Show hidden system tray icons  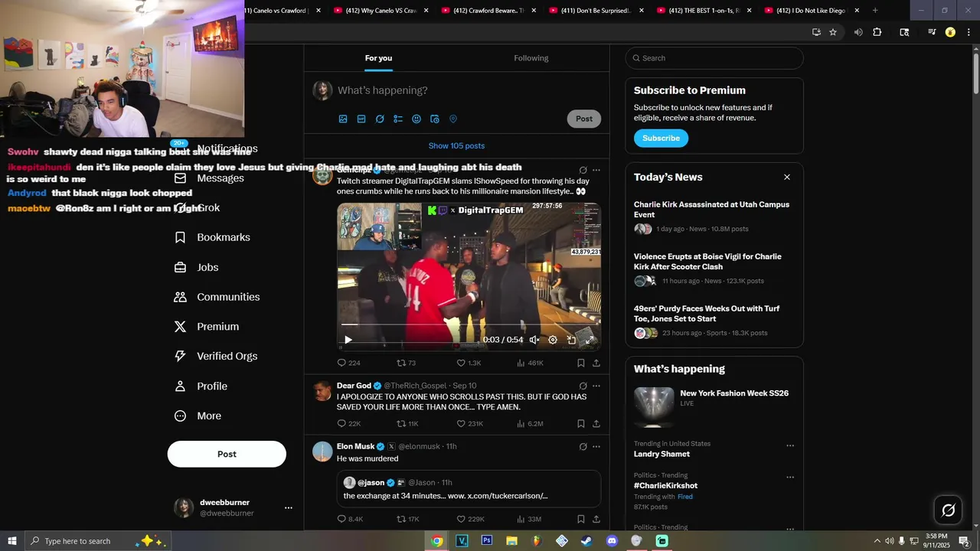[877, 541]
